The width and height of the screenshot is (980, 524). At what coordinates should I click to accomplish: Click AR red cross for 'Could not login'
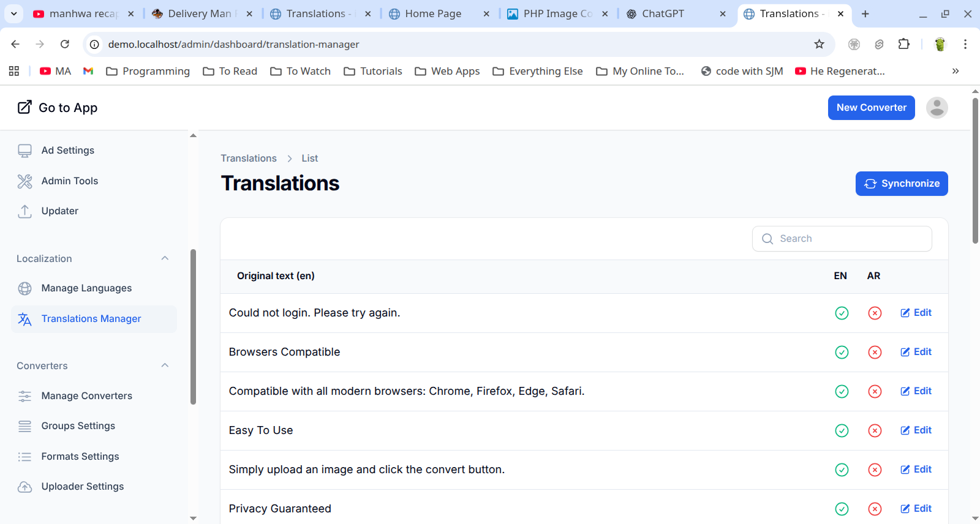tap(875, 313)
